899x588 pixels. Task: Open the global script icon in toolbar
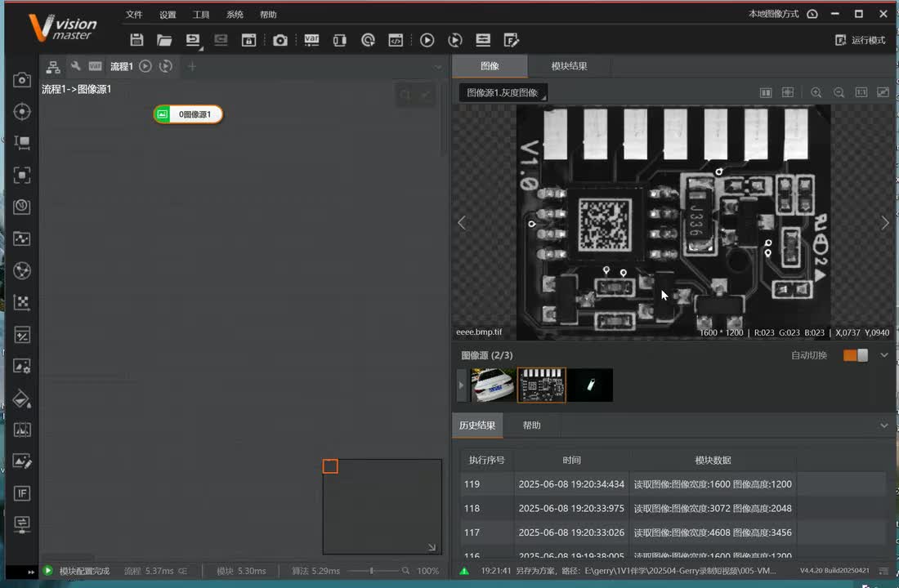(396, 40)
